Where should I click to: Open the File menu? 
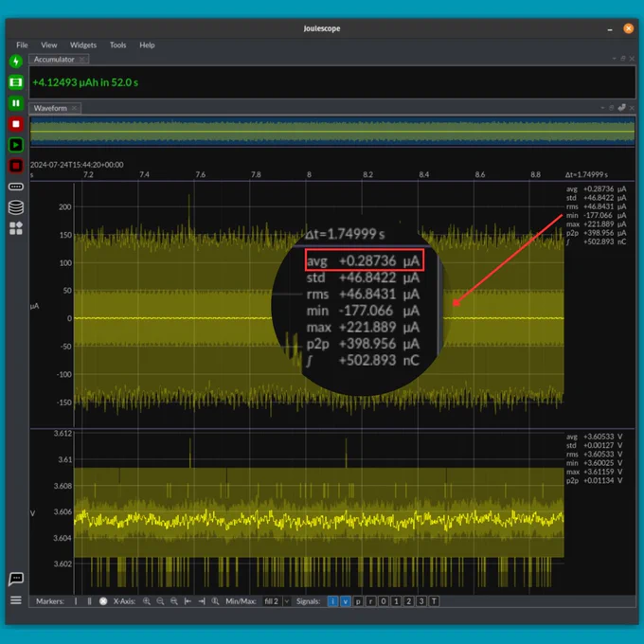point(22,45)
